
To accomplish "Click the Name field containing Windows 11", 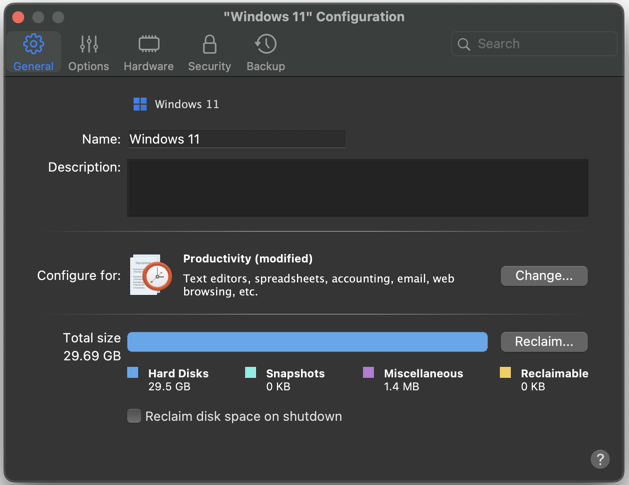I will (x=236, y=139).
